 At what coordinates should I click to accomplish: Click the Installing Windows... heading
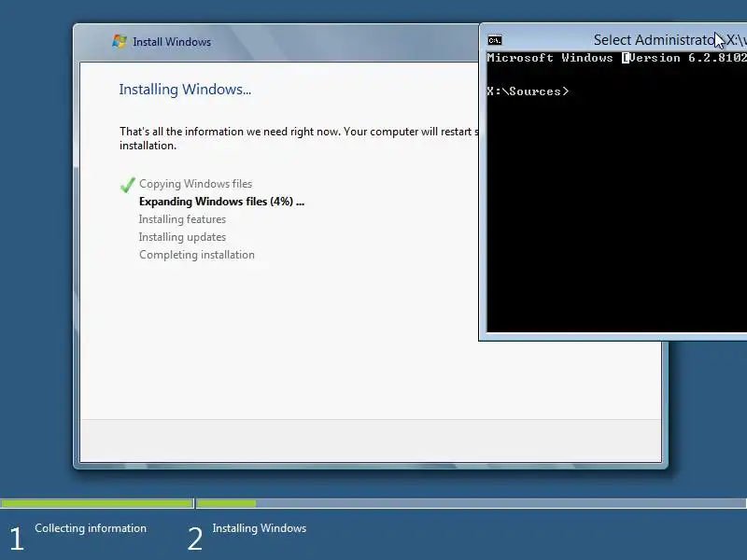[185, 89]
